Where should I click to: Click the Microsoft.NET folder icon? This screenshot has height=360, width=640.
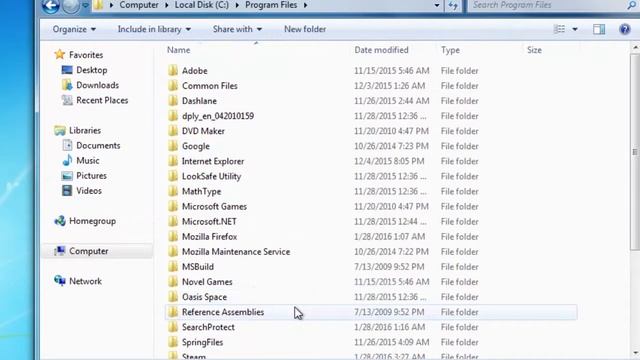coord(173,222)
